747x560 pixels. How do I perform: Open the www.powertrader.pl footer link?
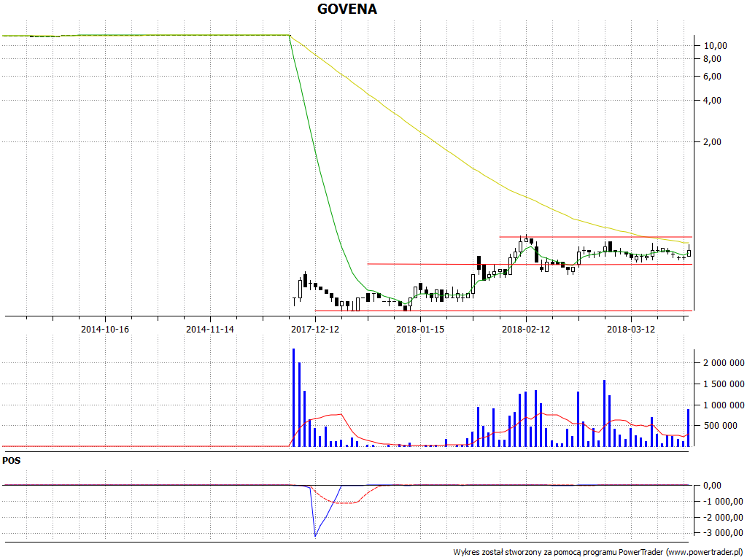[x=704, y=552]
